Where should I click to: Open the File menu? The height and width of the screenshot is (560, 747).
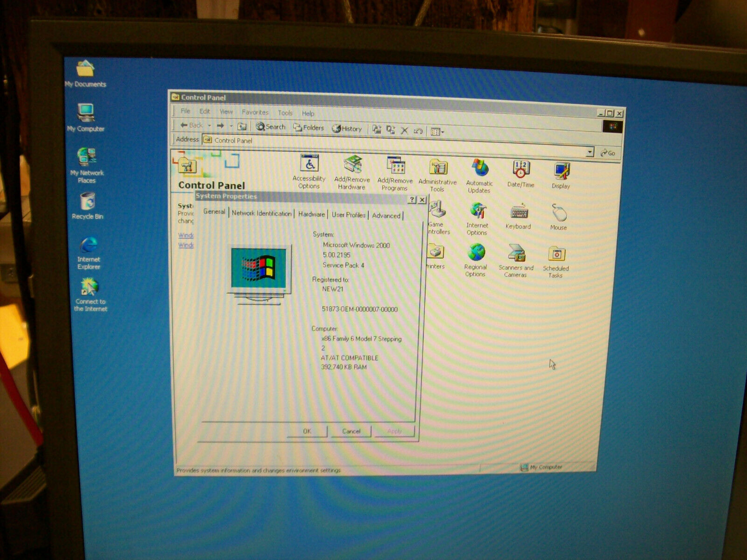click(185, 111)
